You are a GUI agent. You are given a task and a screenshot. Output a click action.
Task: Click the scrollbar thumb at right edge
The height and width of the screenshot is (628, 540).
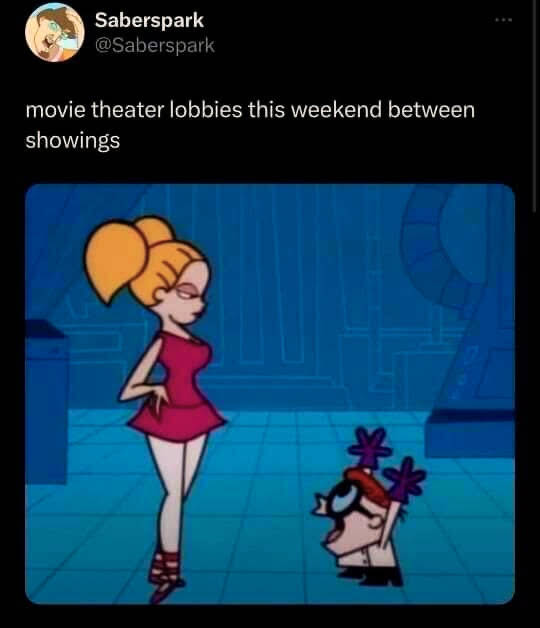click(535, 106)
